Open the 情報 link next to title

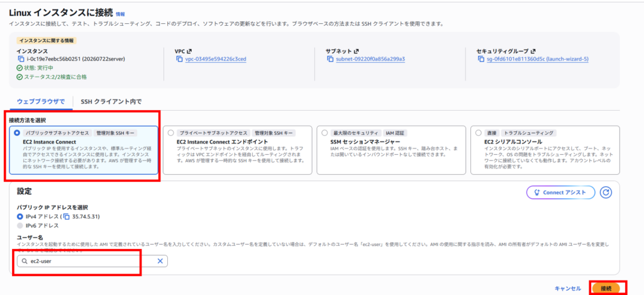coord(120,14)
